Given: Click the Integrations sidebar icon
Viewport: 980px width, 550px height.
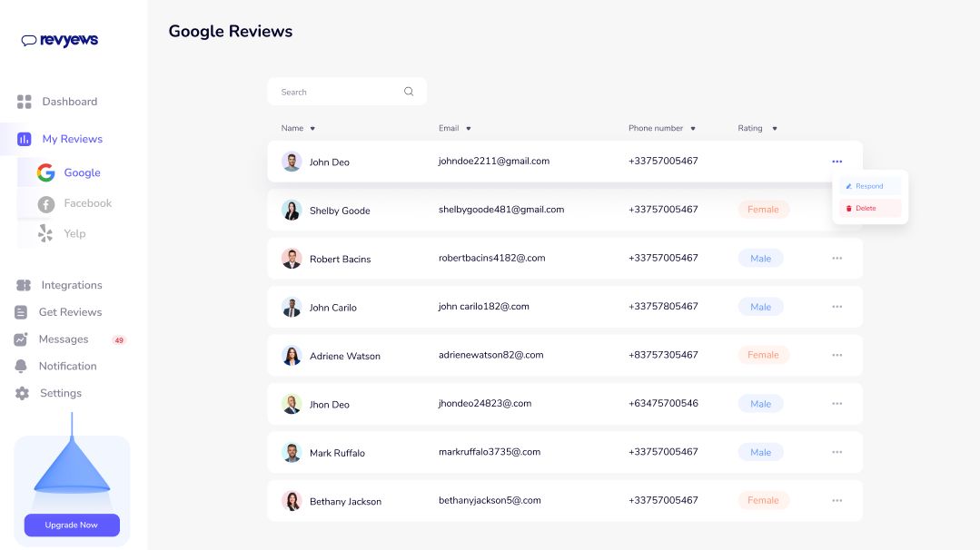Looking at the screenshot, I should pyautogui.click(x=25, y=285).
